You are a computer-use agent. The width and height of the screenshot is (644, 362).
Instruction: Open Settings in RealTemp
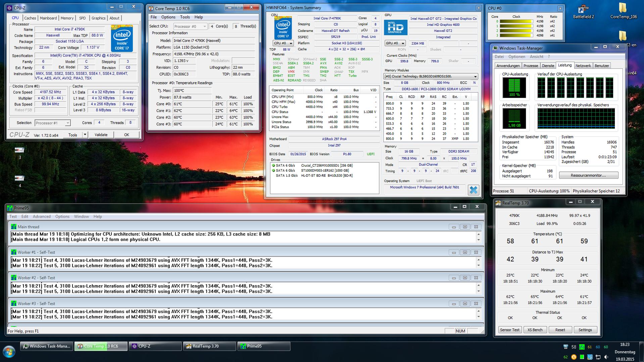click(x=585, y=330)
